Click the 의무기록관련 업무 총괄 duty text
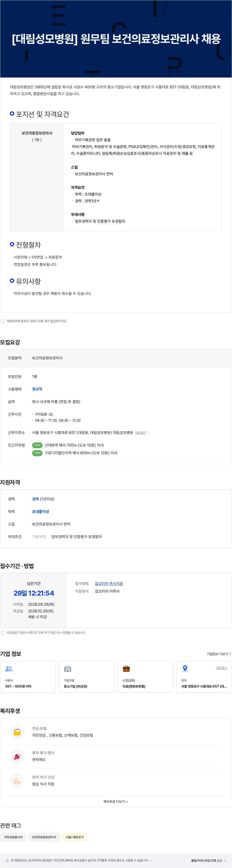Screen dimensions: 232x868 tap(93, 140)
